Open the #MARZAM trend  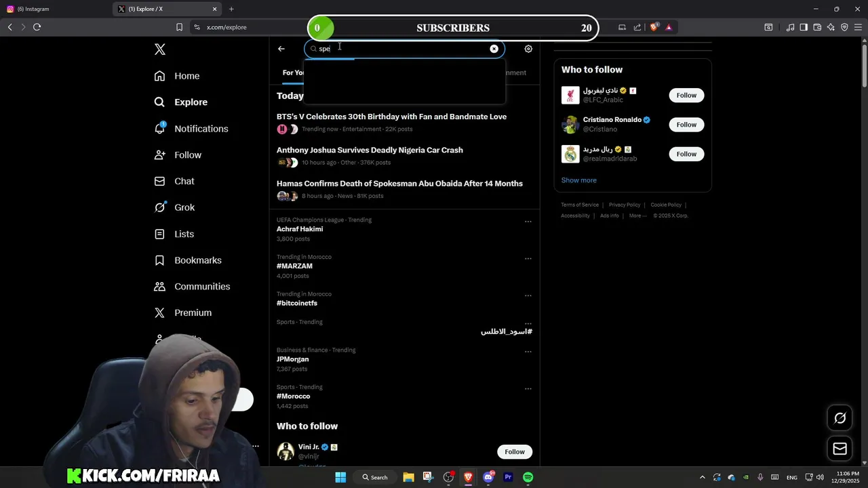pyautogui.click(x=294, y=266)
